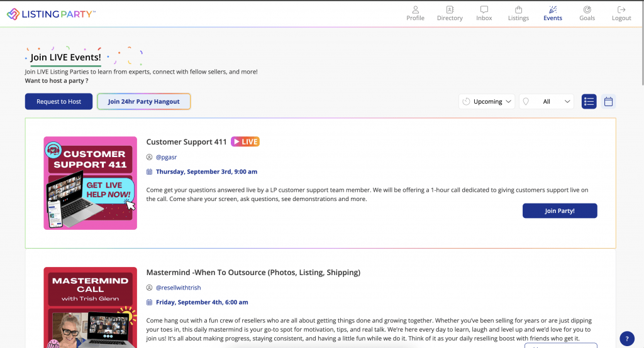Viewport: 644px width, 348px height.
Task: Open the Profile page
Action: [415, 14]
